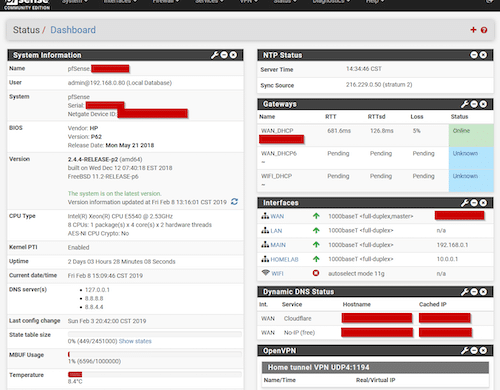The width and height of the screenshot is (500, 390).
Task: Open dashboard help via question mark icon
Action: pos(484,30)
